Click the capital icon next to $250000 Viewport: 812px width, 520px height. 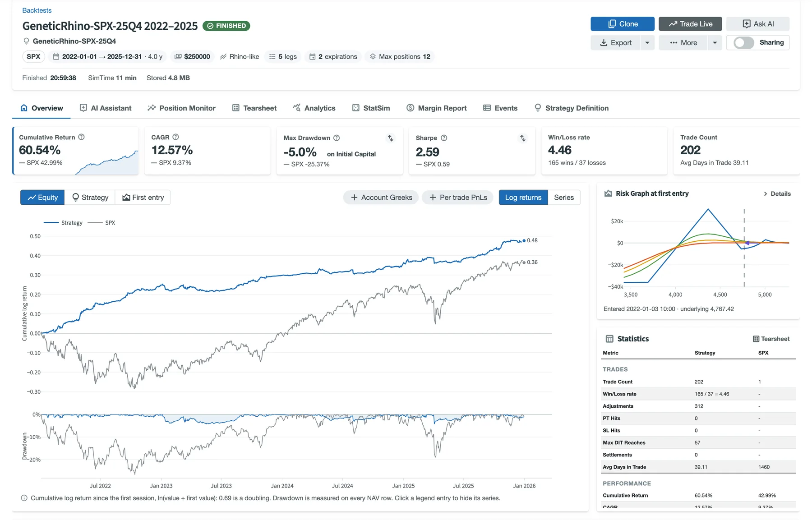(178, 57)
